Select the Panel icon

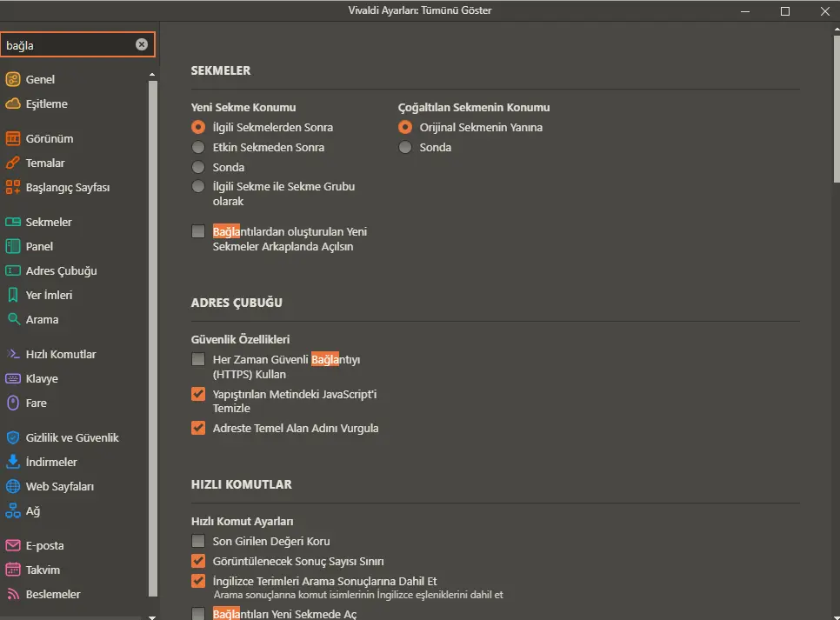[13, 246]
